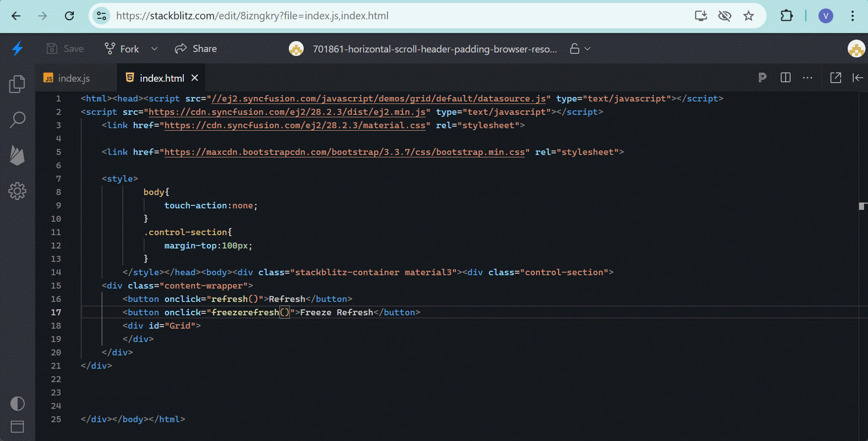Click the "body{" selector on line 8
This screenshot has width=868, height=441.
coord(157,192)
